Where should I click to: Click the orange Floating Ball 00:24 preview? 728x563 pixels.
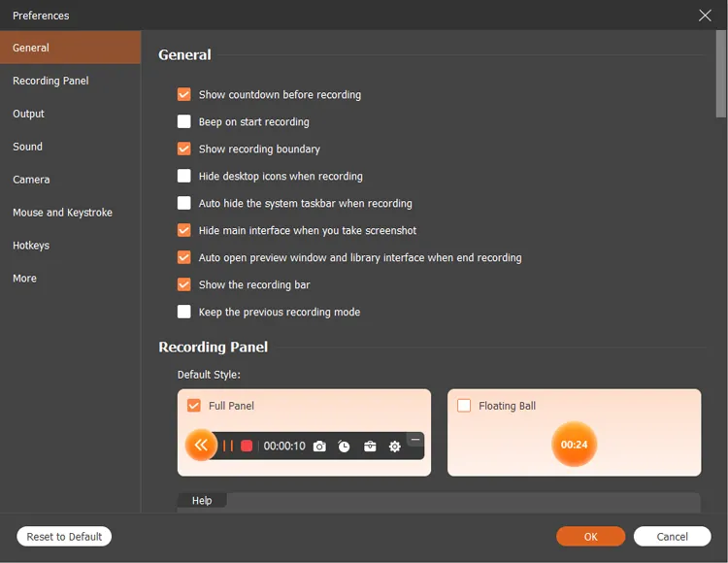pyautogui.click(x=574, y=445)
